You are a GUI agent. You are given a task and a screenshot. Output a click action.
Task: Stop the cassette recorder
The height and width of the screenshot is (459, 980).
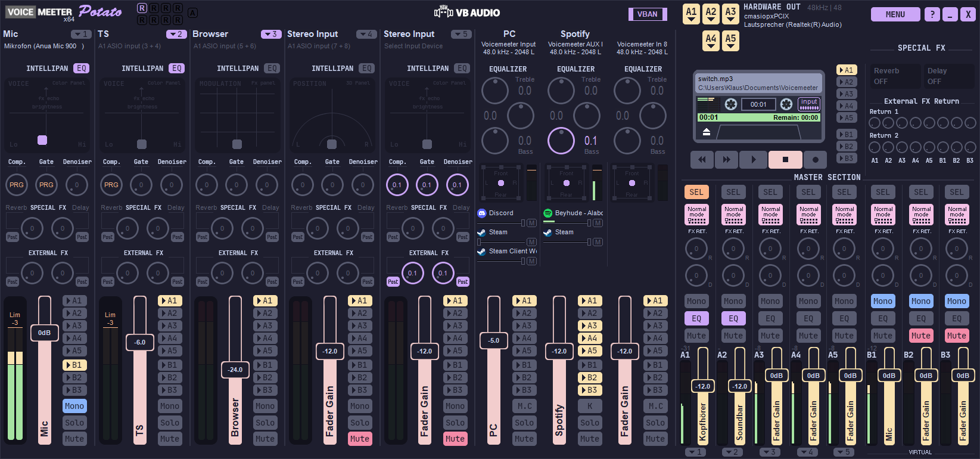[785, 159]
